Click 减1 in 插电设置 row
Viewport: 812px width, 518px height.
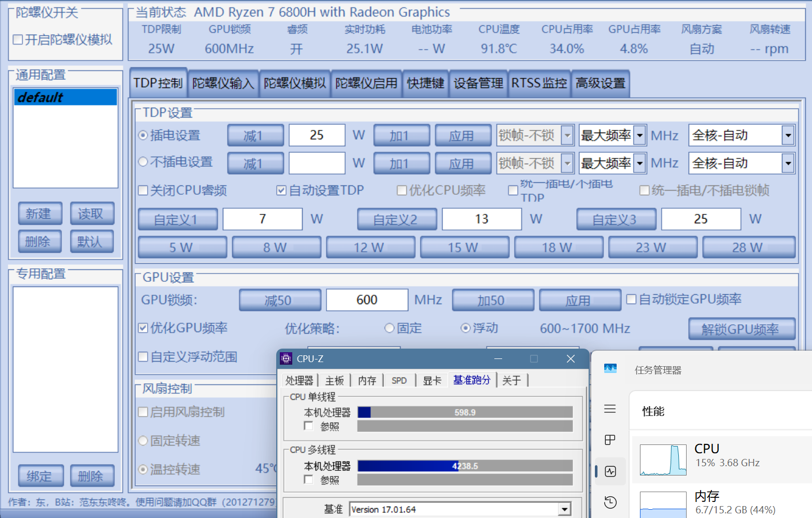(x=255, y=136)
